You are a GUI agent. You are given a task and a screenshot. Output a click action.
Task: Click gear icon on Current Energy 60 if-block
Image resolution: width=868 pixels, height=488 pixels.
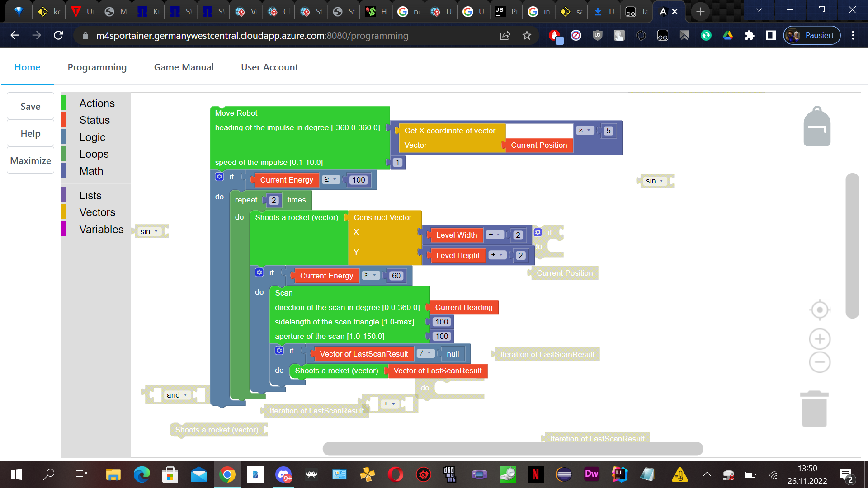[x=259, y=272]
